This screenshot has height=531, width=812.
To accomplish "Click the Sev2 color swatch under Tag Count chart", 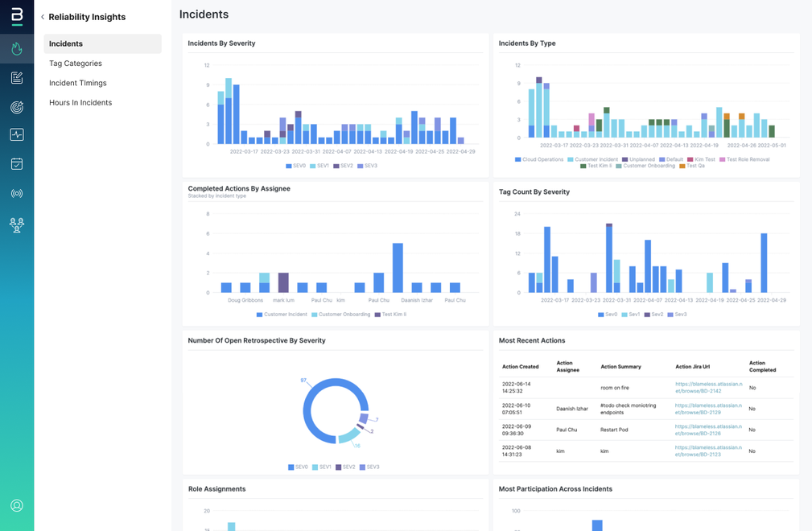I will click(648, 315).
